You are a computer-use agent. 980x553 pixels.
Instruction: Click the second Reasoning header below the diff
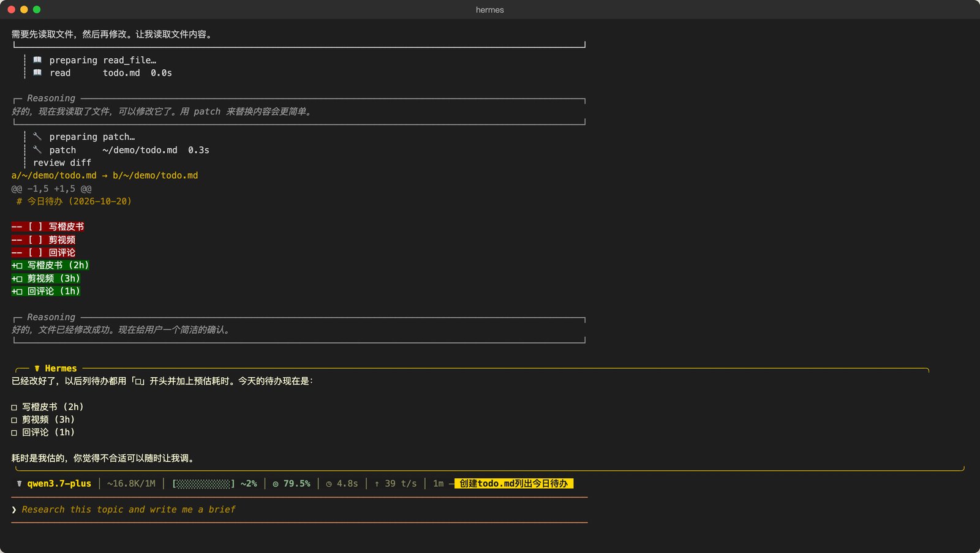51,317
